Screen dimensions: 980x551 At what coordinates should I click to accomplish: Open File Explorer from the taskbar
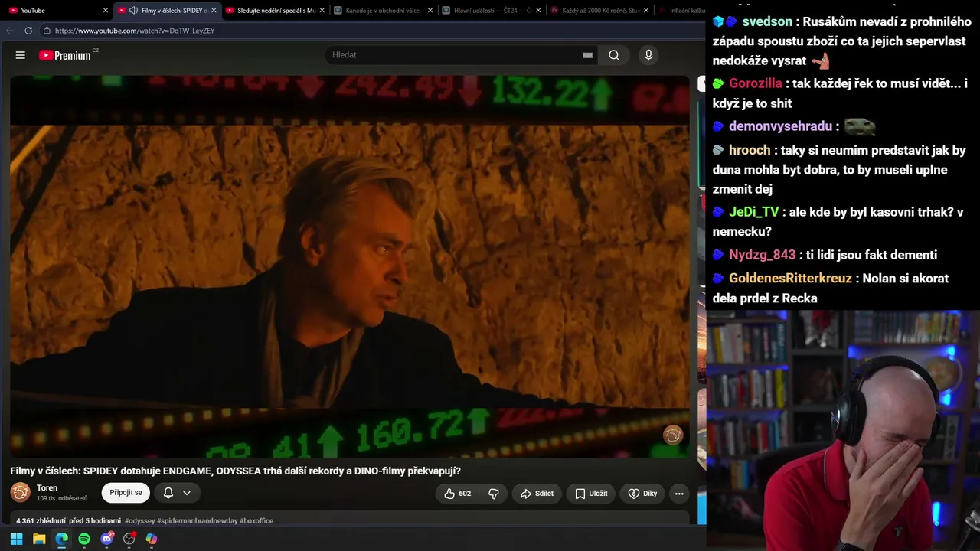(39, 539)
